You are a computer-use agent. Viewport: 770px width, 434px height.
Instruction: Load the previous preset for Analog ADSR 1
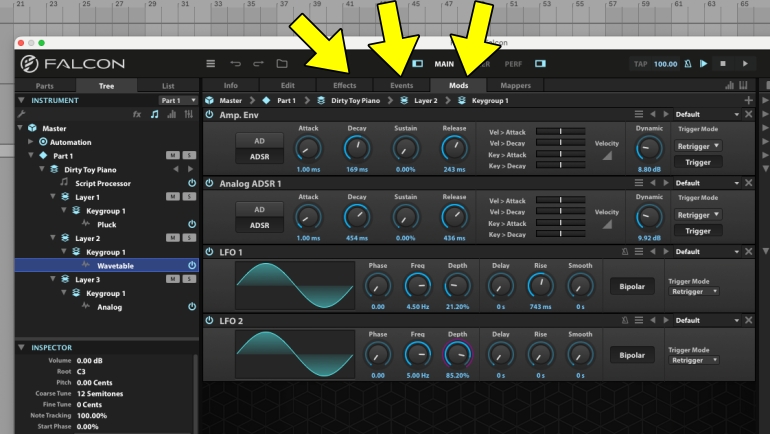[x=653, y=183]
